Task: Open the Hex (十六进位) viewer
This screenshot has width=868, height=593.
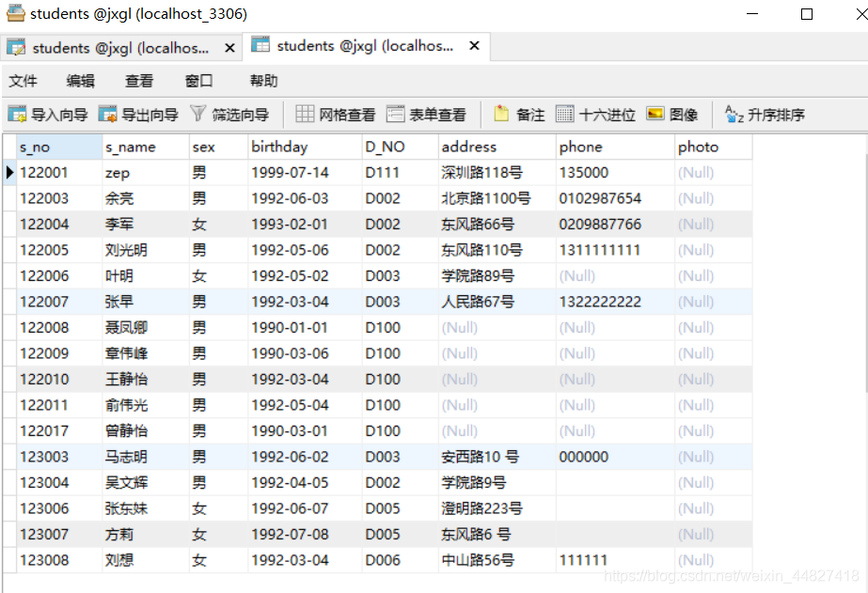Action: tap(595, 115)
